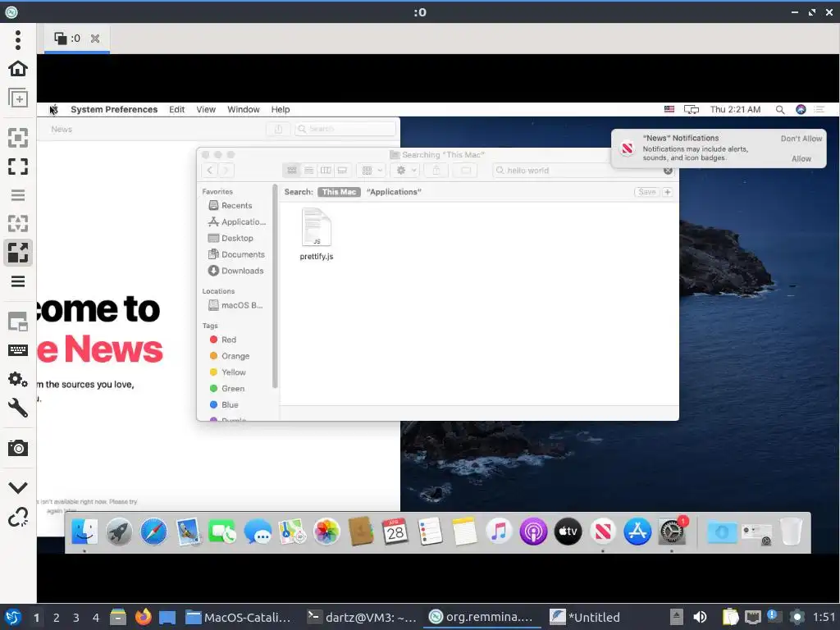The height and width of the screenshot is (630, 840).
Task: Add search criteria with plus button
Action: pyautogui.click(x=668, y=192)
